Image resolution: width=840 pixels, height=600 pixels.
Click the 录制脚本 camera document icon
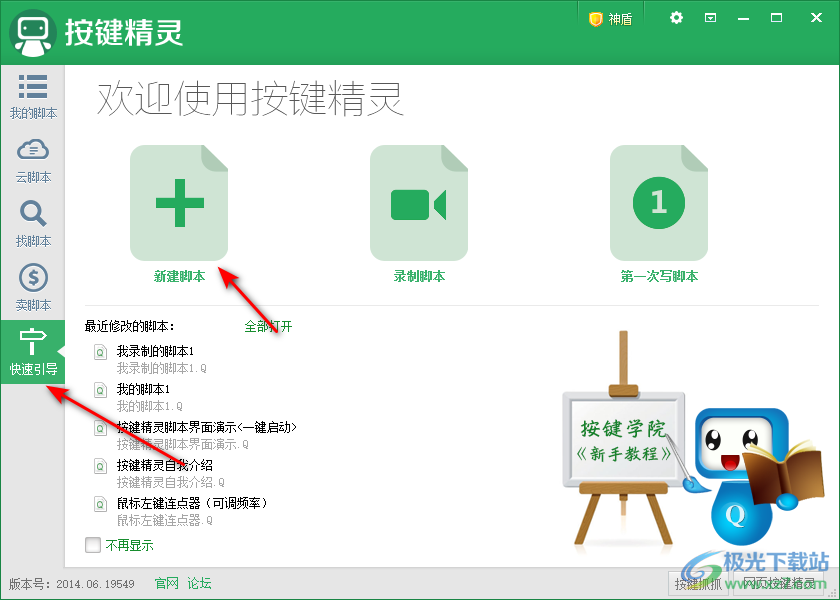pos(419,202)
